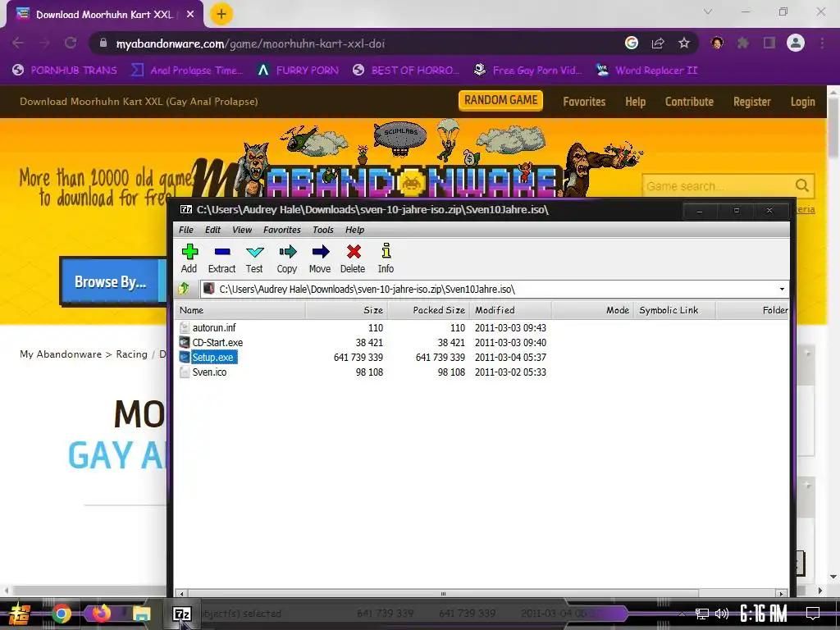The width and height of the screenshot is (840, 630).
Task: Run Test on the archive in 7-Zip
Action: pos(254,258)
